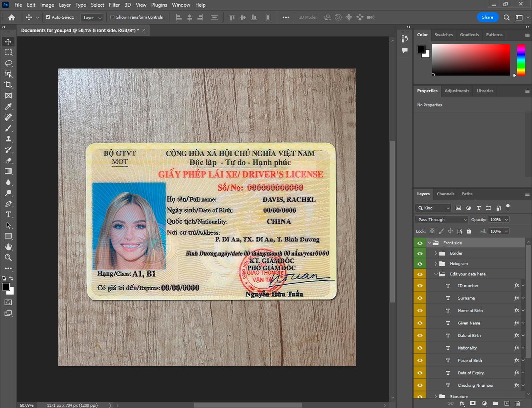Open the Pass Through blend mode dropdown
The width and height of the screenshot is (532, 408).
(x=442, y=220)
